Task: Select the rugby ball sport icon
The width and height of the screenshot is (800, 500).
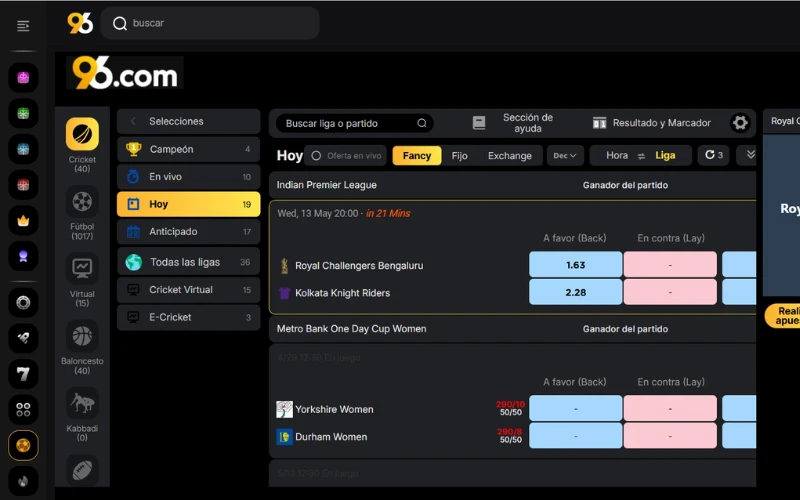Action: pyautogui.click(x=82, y=470)
